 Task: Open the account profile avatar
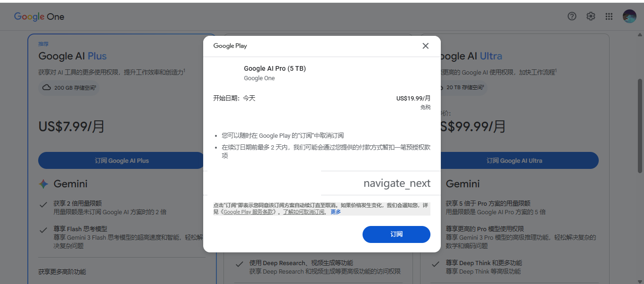click(x=629, y=17)
